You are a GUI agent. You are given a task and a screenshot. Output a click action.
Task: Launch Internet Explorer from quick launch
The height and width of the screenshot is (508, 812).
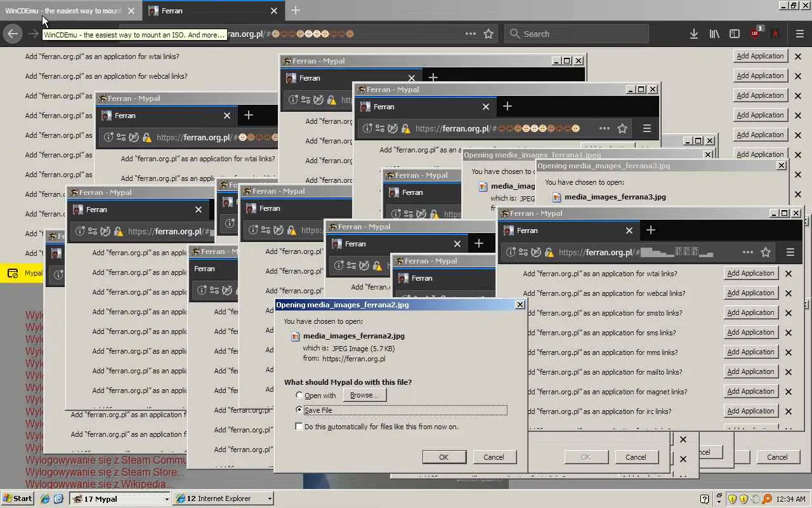click(45, 499)
